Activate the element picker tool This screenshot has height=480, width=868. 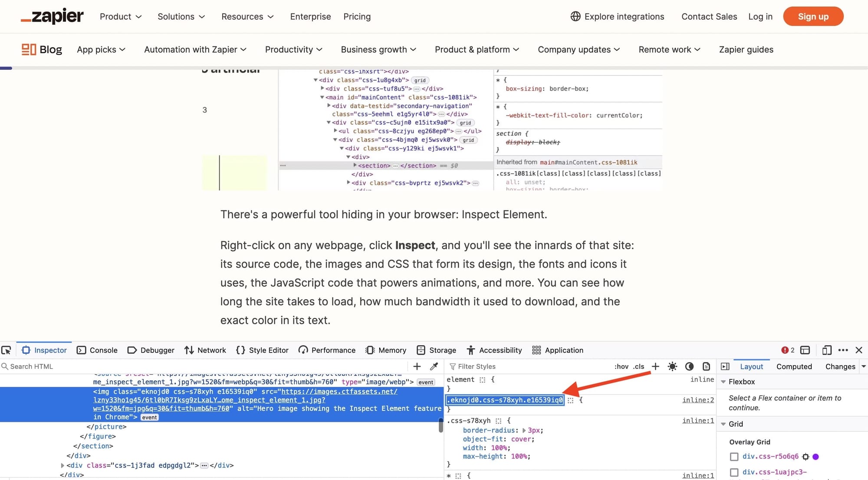point(7,350)
